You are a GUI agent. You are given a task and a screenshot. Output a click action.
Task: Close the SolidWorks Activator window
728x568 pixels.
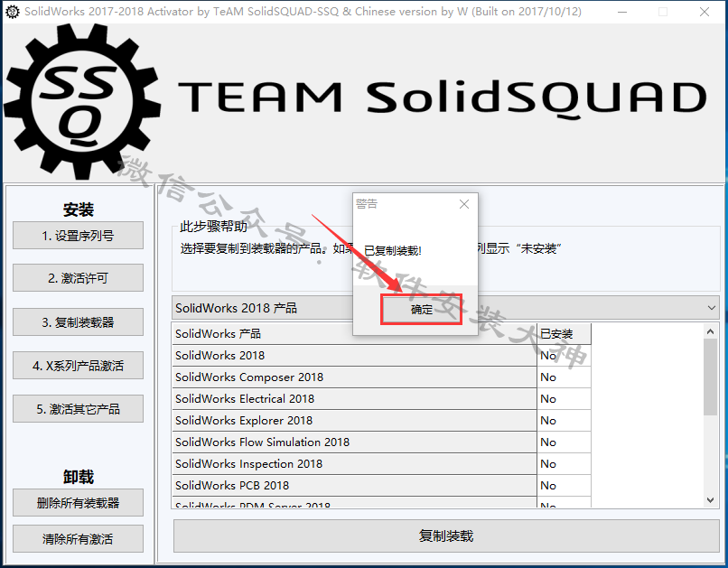pos(705,12)
